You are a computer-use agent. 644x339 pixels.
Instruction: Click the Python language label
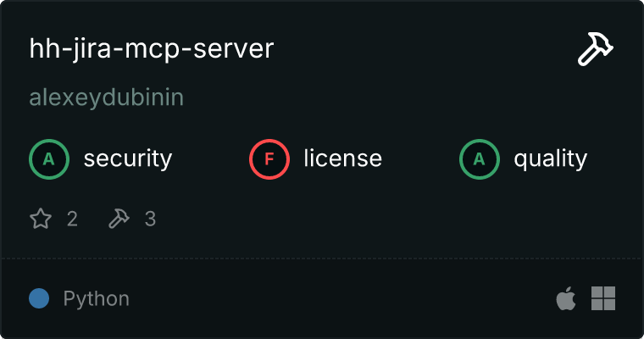[x=96, y=298]
